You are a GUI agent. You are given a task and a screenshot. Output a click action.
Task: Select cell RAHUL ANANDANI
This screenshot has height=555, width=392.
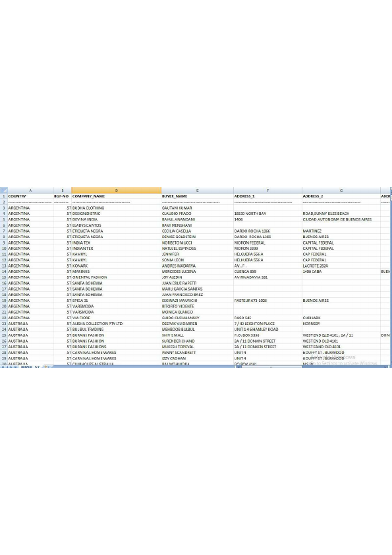point(197,219)
